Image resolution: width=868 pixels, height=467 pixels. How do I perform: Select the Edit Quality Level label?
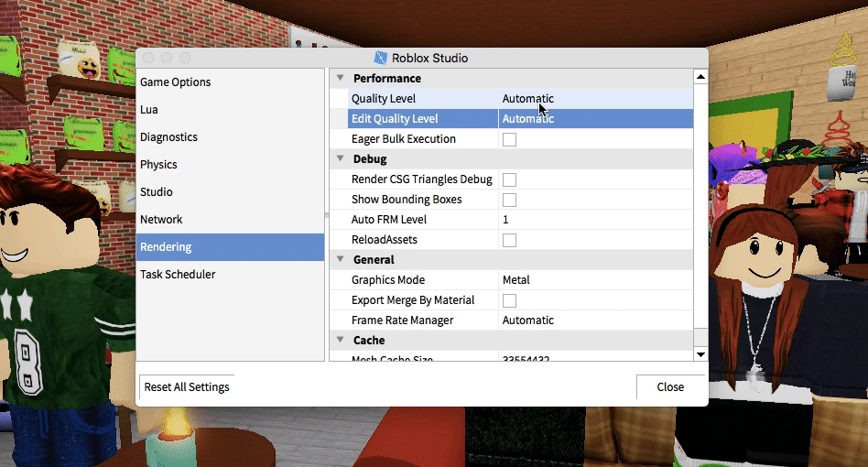(x=394, y=119)
